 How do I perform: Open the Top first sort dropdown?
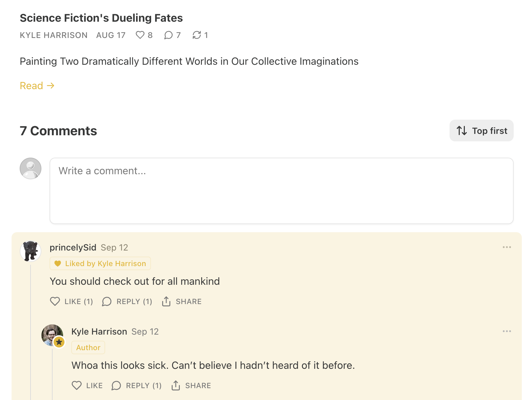481,131
